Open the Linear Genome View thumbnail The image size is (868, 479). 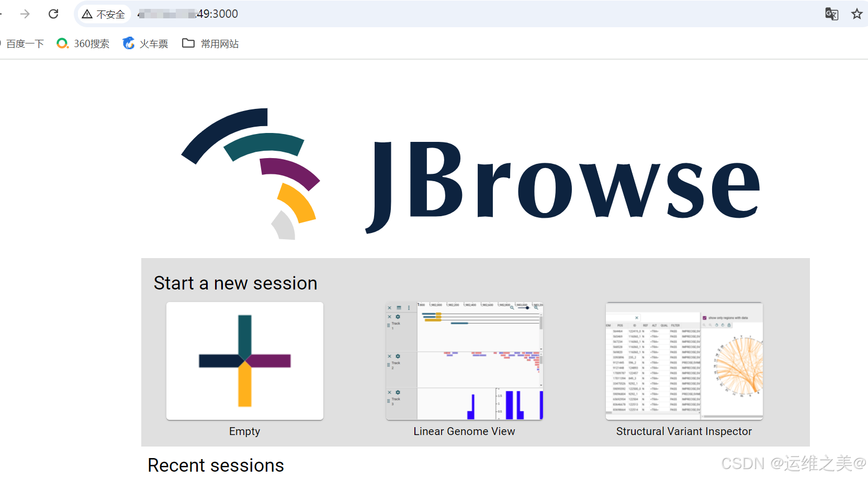465,361
